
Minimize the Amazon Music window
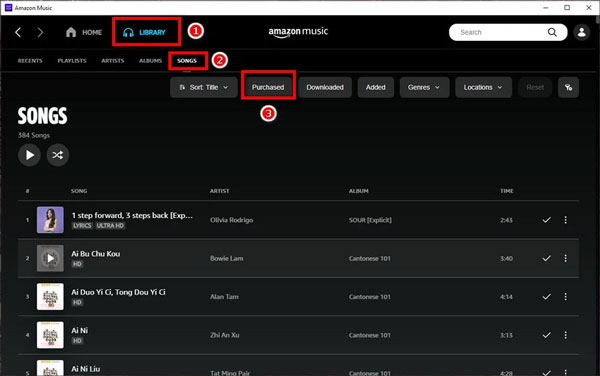click(x=546, y=8)
